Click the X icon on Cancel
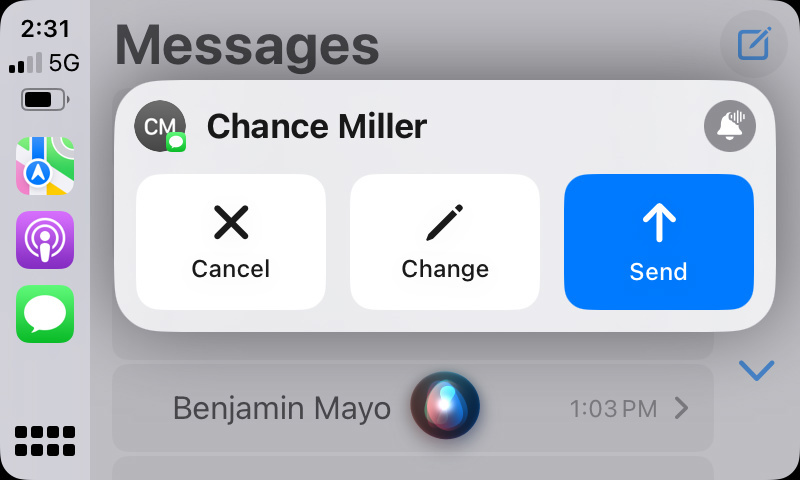800x480 pixels. tap(231, 222)
